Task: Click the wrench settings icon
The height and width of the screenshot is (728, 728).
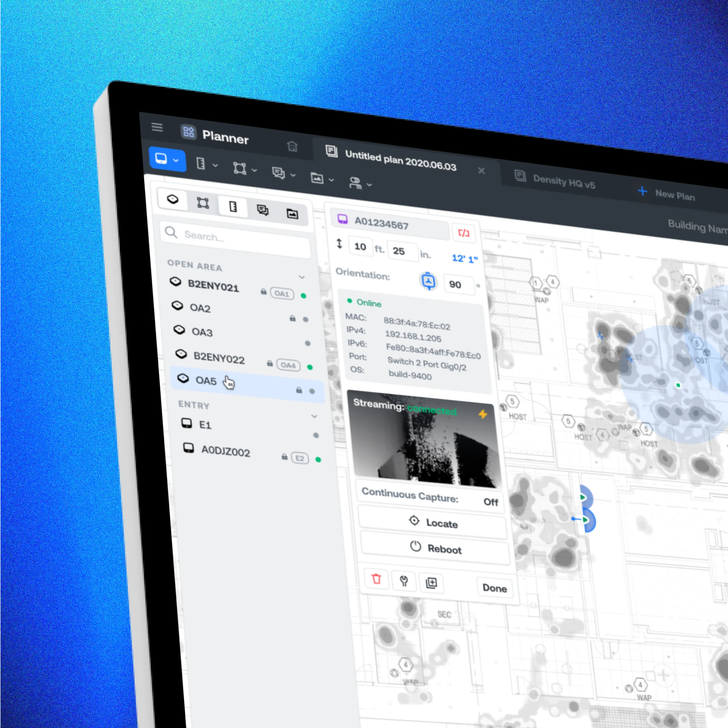Action: pos(404,581)
